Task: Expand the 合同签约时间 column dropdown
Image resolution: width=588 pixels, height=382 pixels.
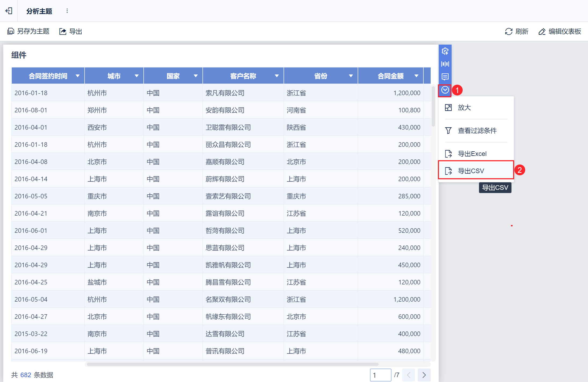Action: click(x=78, y=76)
